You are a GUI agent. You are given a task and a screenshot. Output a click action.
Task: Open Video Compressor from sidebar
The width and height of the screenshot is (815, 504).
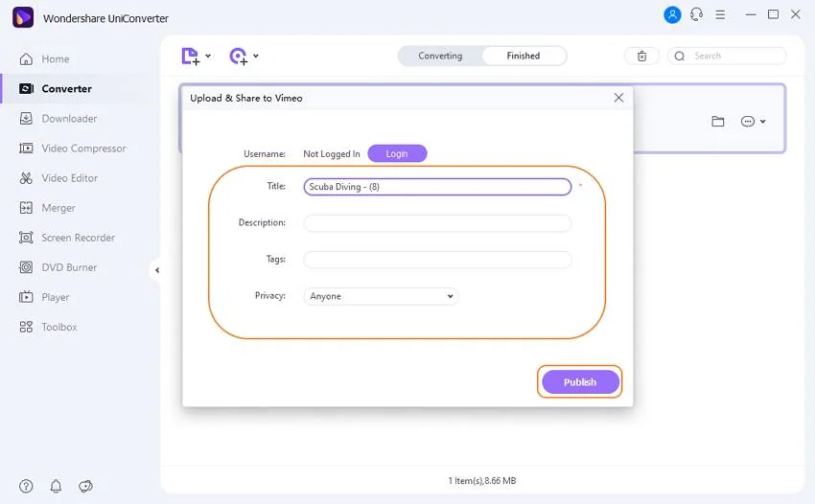[x=83, y=149]
